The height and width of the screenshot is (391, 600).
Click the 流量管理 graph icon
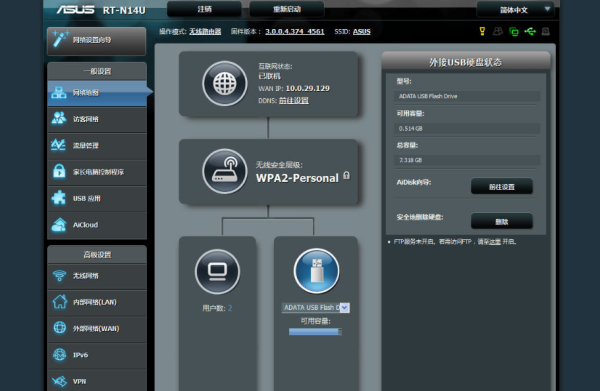59,145
